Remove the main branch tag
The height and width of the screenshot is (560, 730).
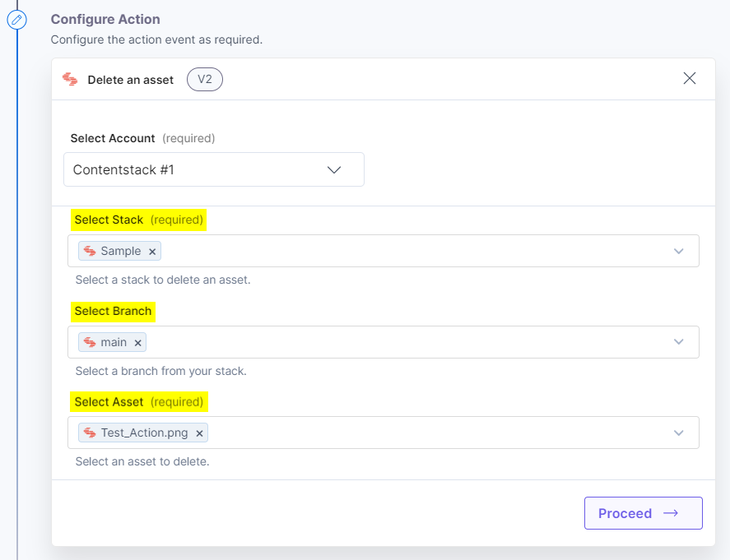[x=138, y=343]
